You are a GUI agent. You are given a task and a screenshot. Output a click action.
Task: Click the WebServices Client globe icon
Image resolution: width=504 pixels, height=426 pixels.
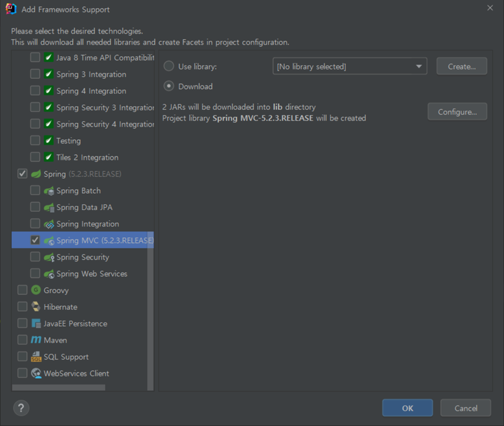pos(36,373)
